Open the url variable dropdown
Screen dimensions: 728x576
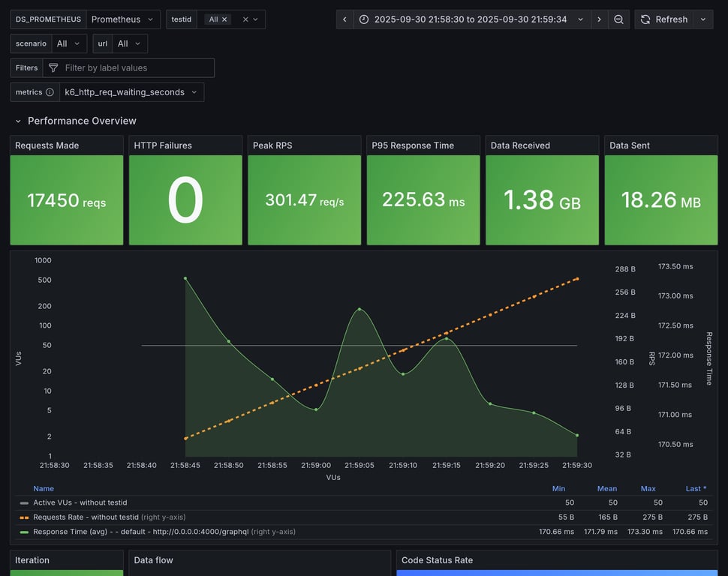point(129,43)
